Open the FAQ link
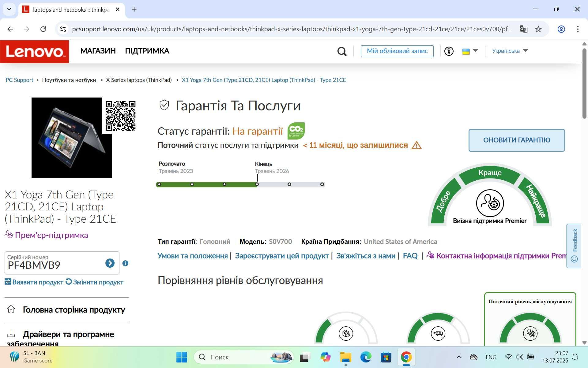The width and height of the screenshot is (588, 368). (x=410, y=256)
